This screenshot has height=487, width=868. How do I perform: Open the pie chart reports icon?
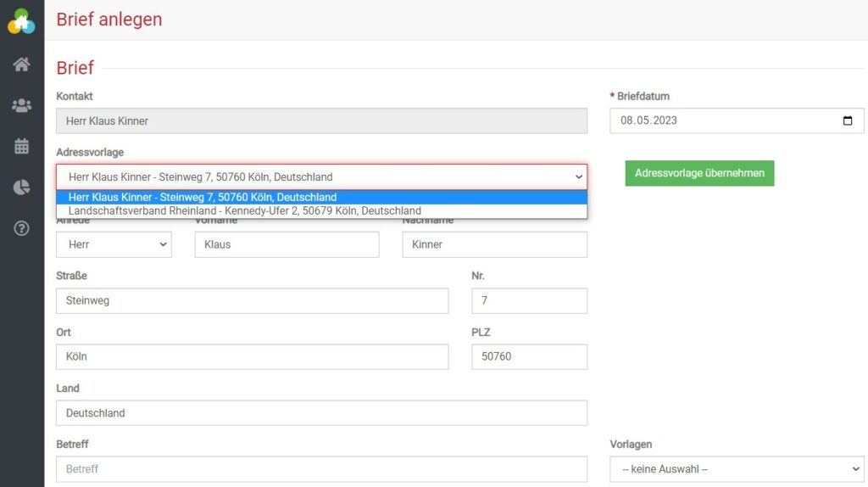click(x=21, y=188)
